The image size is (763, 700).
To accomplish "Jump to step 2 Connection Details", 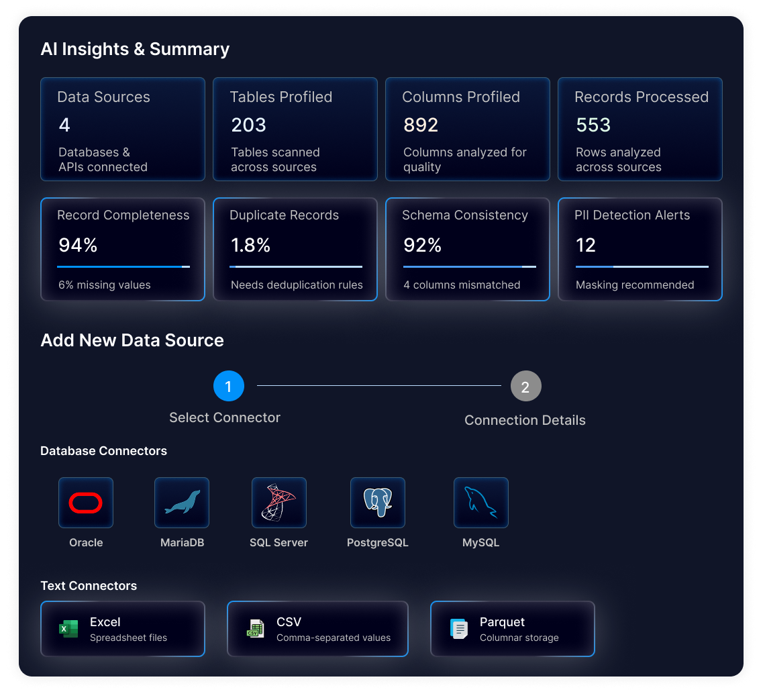I will click(525, 387).
